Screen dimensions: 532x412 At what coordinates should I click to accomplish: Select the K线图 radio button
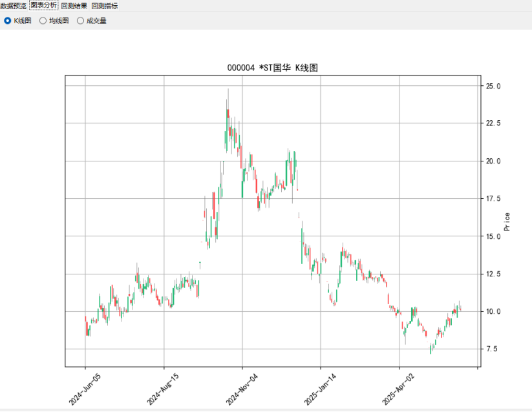17,21
